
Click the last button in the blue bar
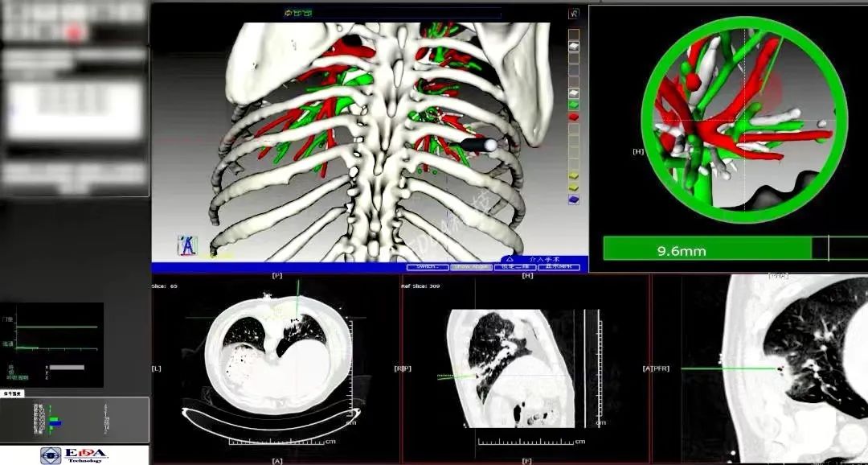coord(559,267)
